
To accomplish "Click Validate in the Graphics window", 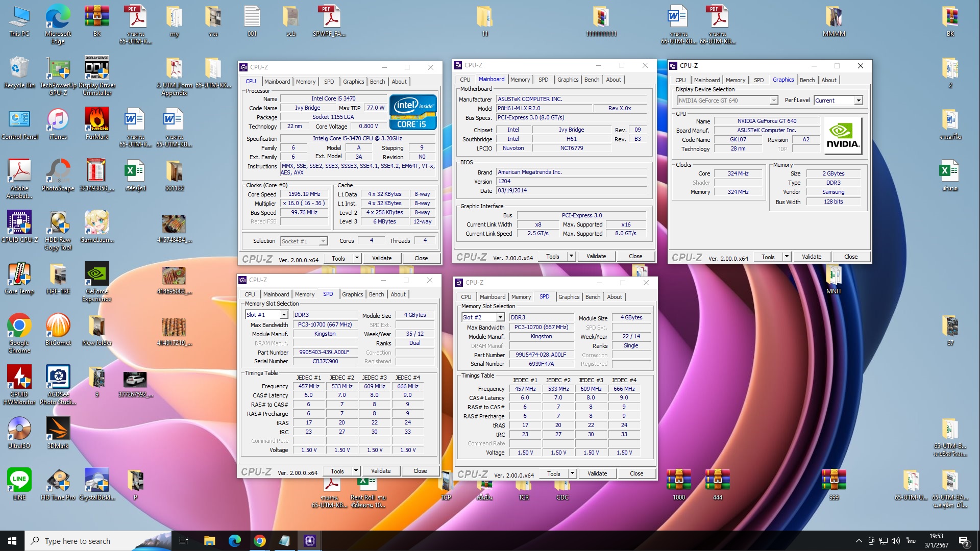I will (x=811, y=257).
